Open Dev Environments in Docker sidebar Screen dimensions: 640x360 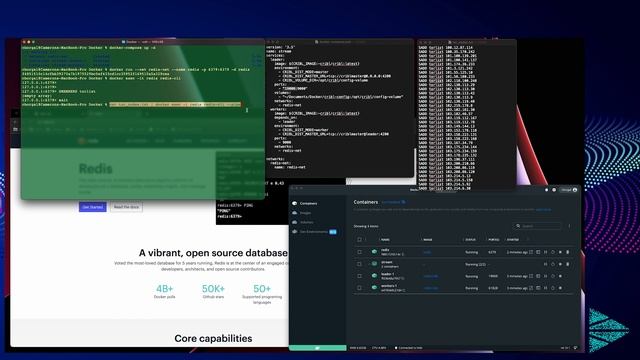pos(314,231)
